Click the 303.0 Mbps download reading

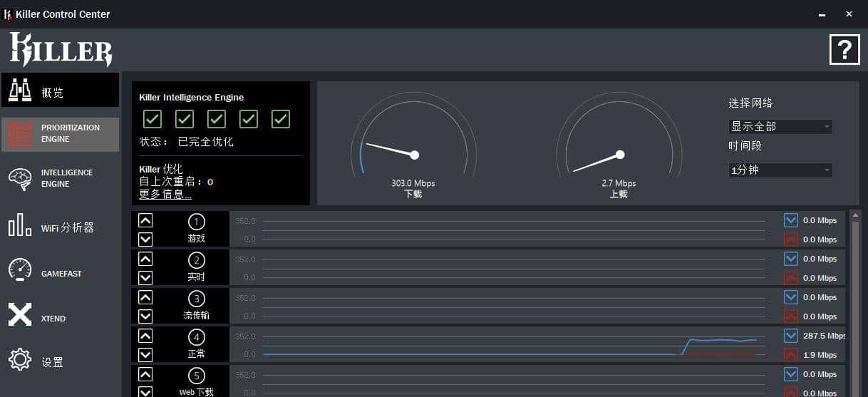pos(413,183)
